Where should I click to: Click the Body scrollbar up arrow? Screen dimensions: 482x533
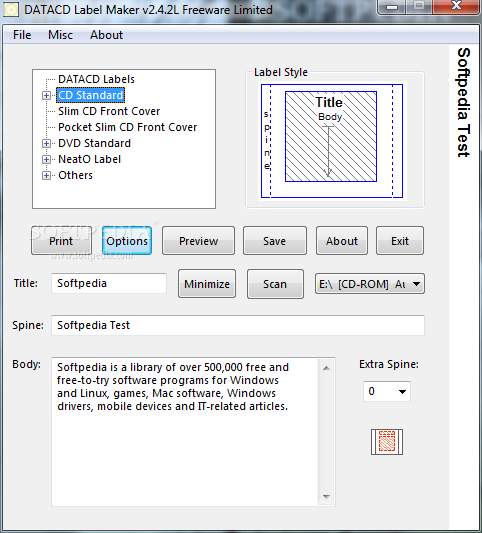[x=326, y=368]
